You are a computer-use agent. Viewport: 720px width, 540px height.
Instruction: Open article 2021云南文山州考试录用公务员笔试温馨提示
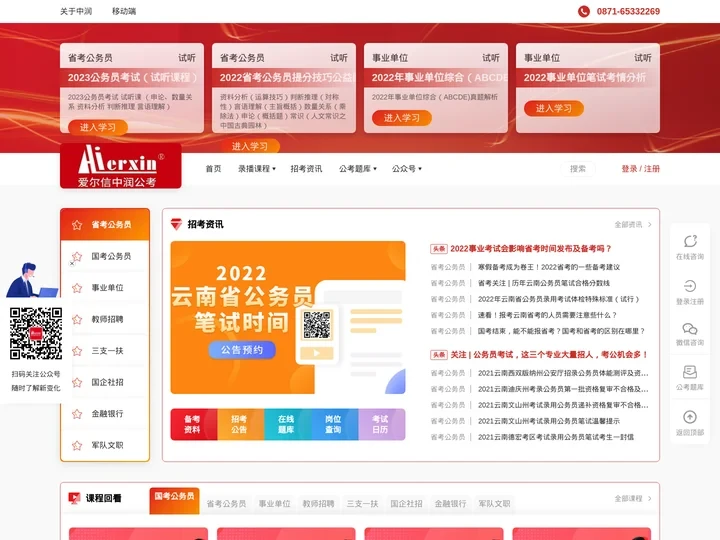[549, 421]
